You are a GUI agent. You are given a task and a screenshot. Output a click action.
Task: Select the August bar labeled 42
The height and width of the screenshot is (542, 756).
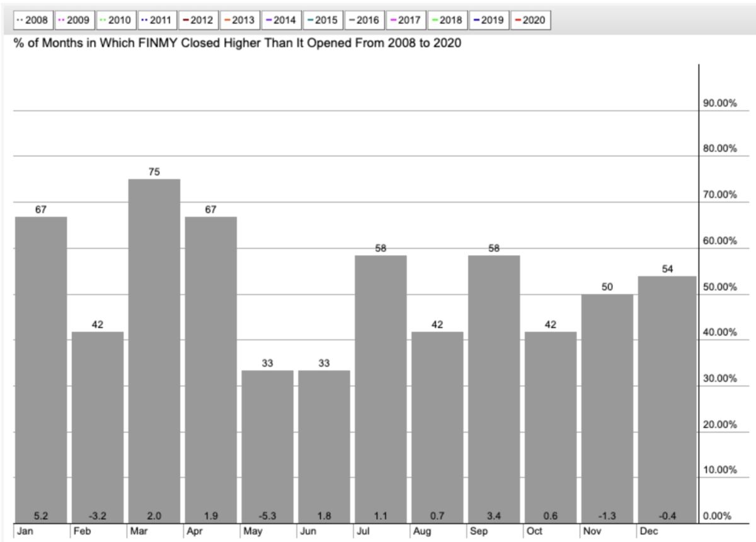pyautogui.click(x=438, y=427)
